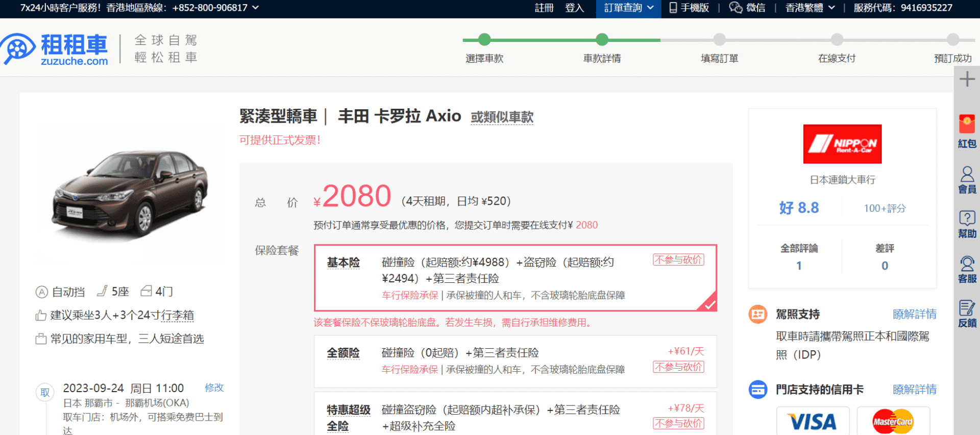
Task: Open the 客服 customer service icon
Action: pyautogui.click(x=967, y=269)
